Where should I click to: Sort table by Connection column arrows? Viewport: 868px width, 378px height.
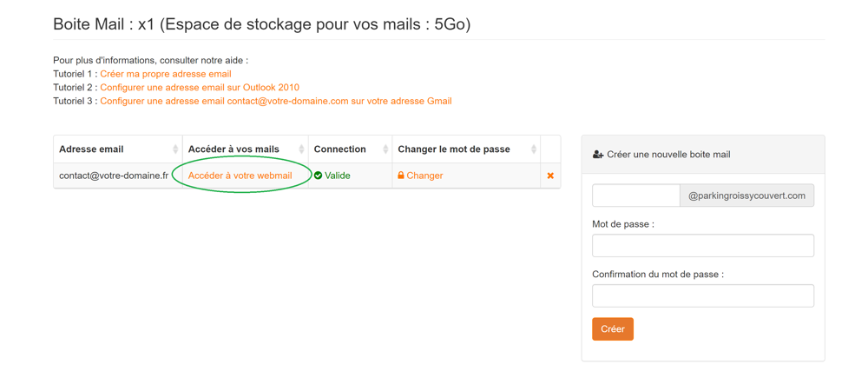coord(385,149)
